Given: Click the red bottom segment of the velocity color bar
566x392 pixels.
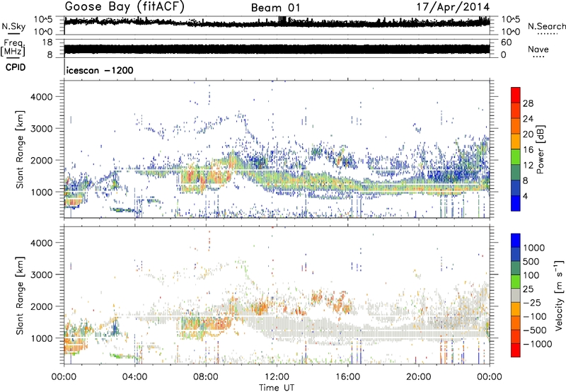Looking at the screenshot, I should point(516,350).
